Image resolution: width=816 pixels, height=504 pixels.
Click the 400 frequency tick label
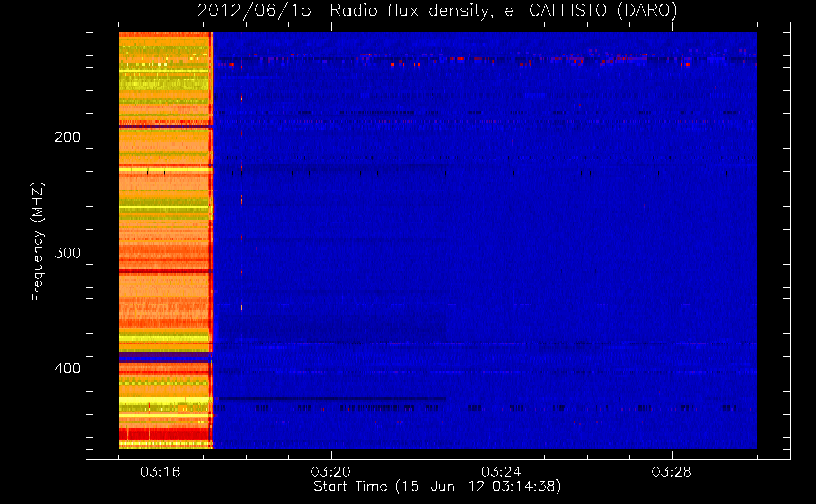pos(68,369)
